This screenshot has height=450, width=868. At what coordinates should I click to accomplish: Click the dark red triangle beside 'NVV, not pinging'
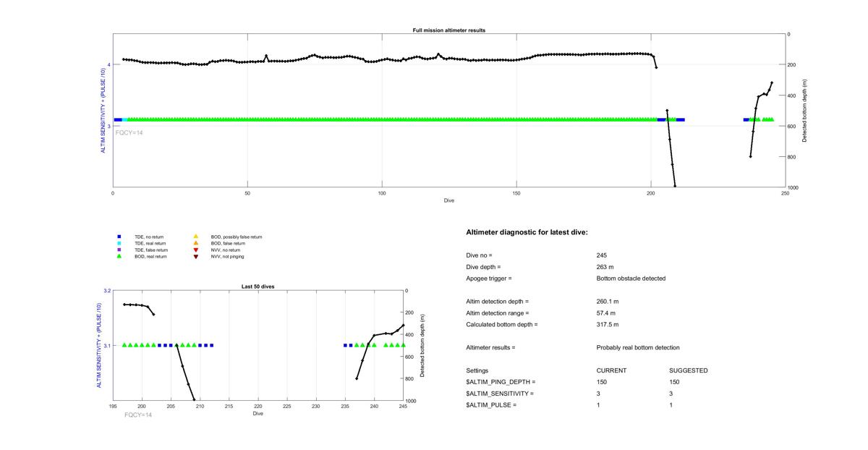[195, 256]
